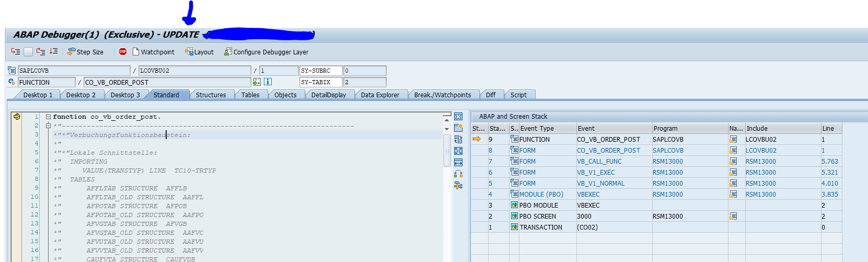Create a Watchpoint from the toolbar
868x262 pixels.
[154, 52]
